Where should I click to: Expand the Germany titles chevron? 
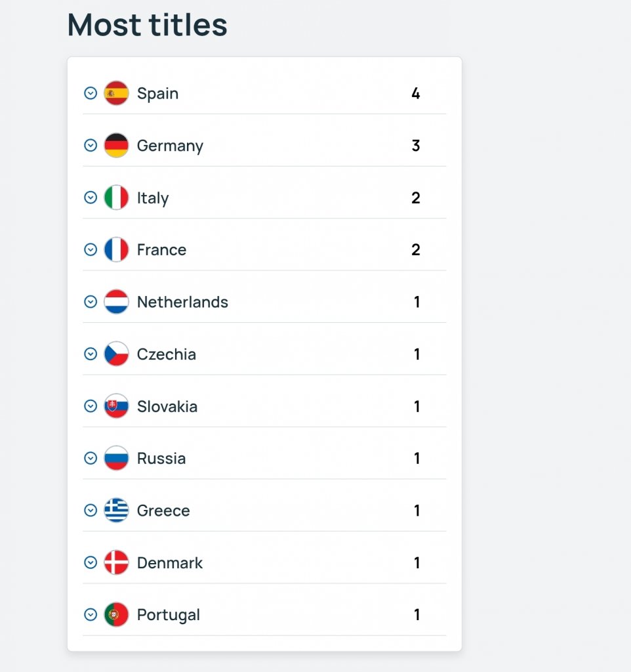[x=91, y=145]
